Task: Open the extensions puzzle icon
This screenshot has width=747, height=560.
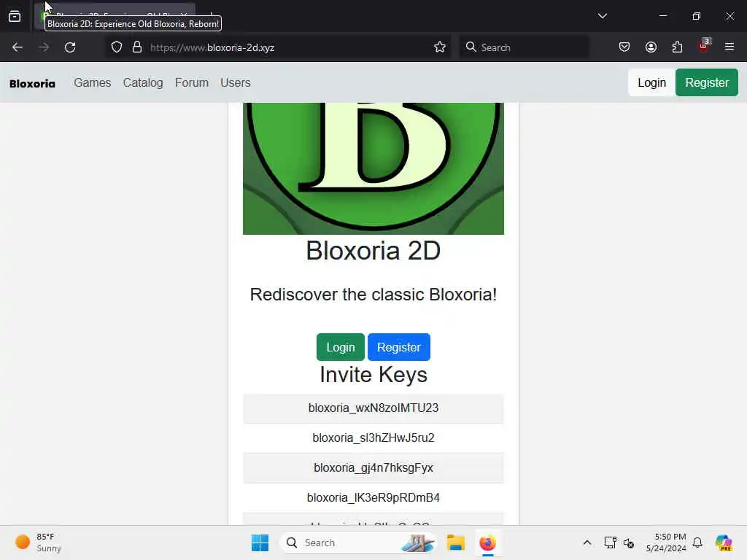Action: coord(677,47)
